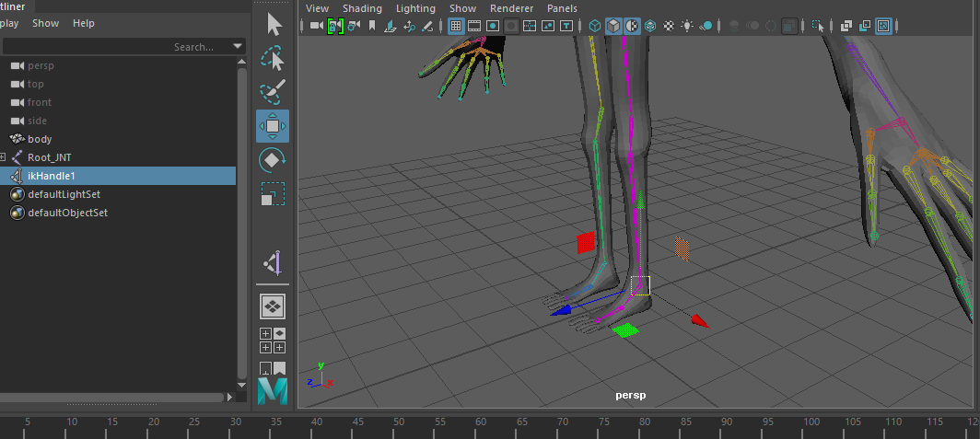Open the Outliner Help menu
Screen dimensions: 980x439
coord(83,23)
